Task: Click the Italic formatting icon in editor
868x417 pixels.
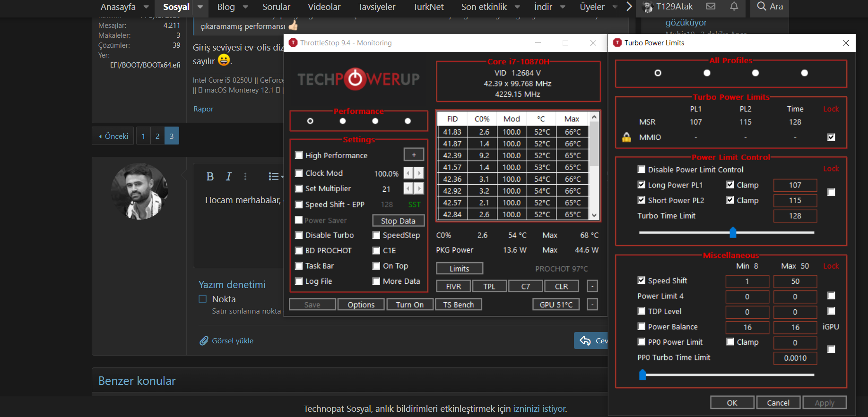Action: tap(229, 177)
